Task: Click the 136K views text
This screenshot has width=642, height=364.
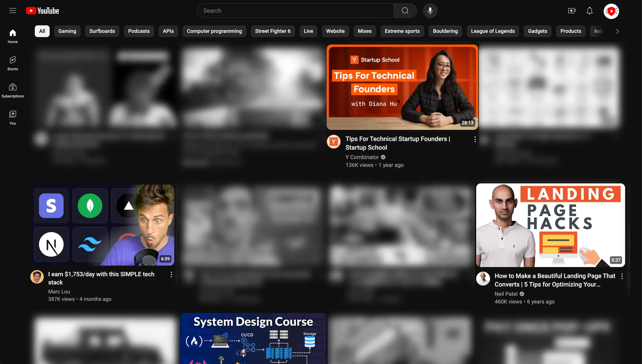Action: click(x=359, y=165)
